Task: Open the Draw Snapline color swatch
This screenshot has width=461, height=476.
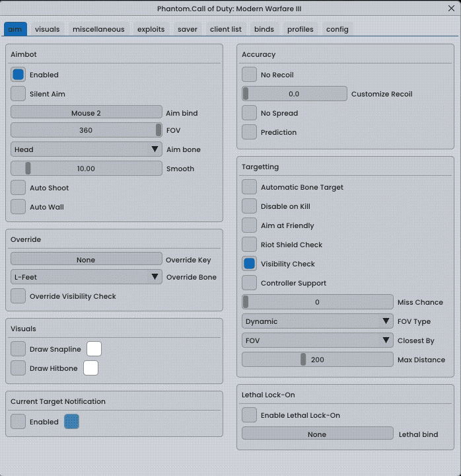Action: [x=94, y=349]
